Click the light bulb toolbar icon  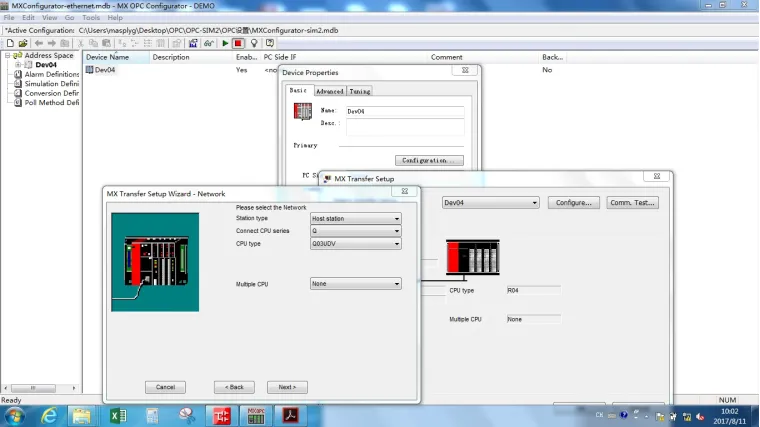pos(254,43)
